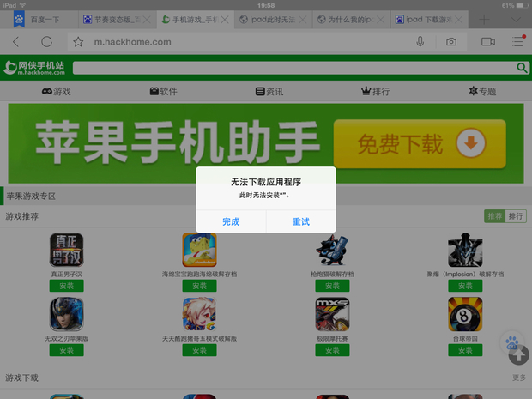Tap the video camera icon
This screenshot has height=399, width=532.
tap(488, 42)
